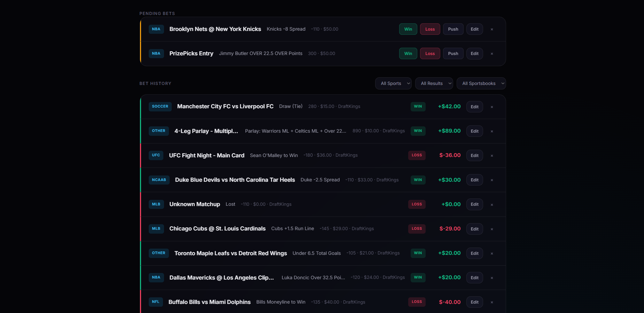The image size is (644, 313).
Task: Mark PrizePicks Entry as Loss
Action: (430, 54)
